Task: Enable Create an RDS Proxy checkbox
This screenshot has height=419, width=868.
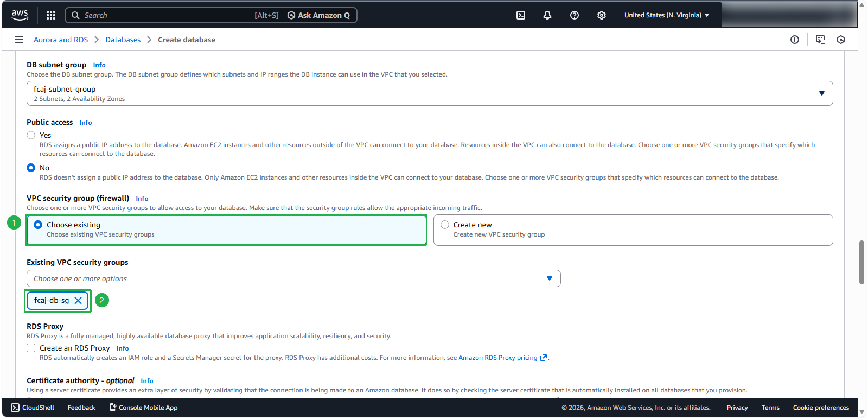Action: pos(31,348)
